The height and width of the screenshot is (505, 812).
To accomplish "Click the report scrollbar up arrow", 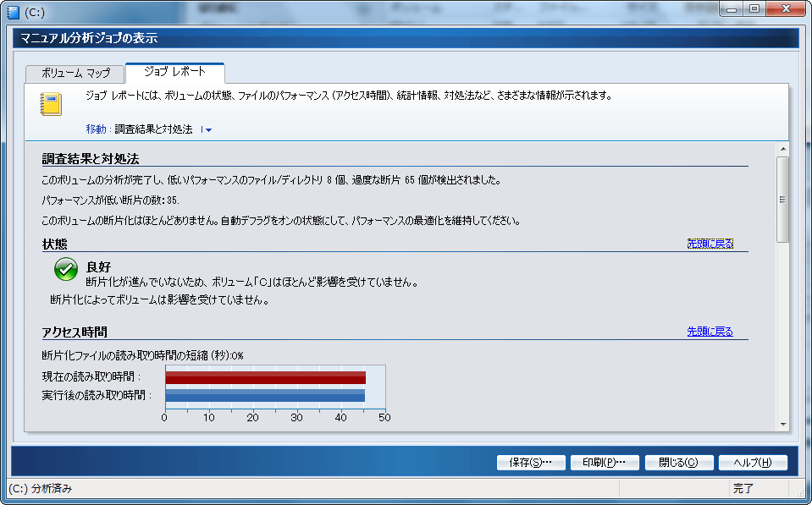I will [x=782, y=150].
